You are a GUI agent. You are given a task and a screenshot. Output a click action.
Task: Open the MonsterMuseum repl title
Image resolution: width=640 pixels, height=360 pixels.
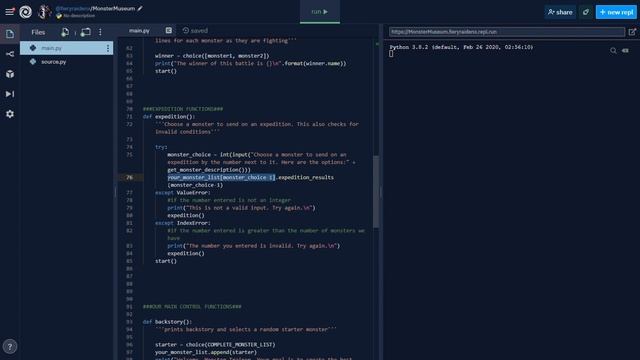pos(113,8)
